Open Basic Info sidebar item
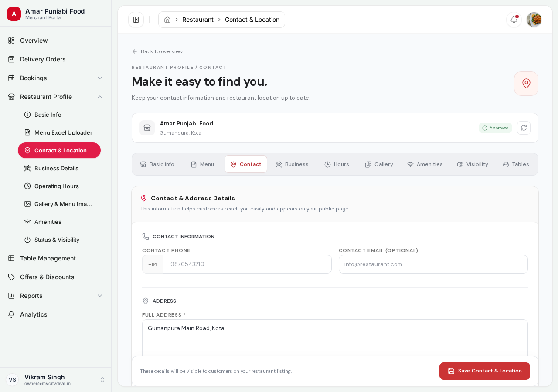Image resolution: width=558 pixels, height=392 pixels. tap(59, 115)
